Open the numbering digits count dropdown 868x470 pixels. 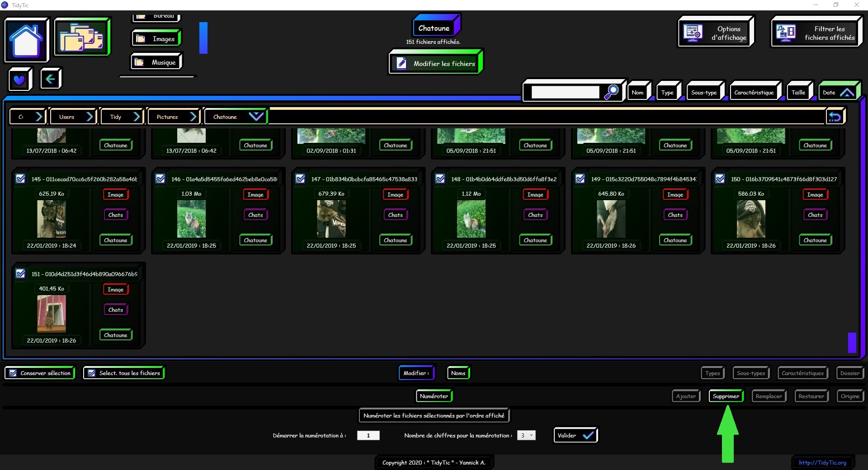(x=526, y=435)
